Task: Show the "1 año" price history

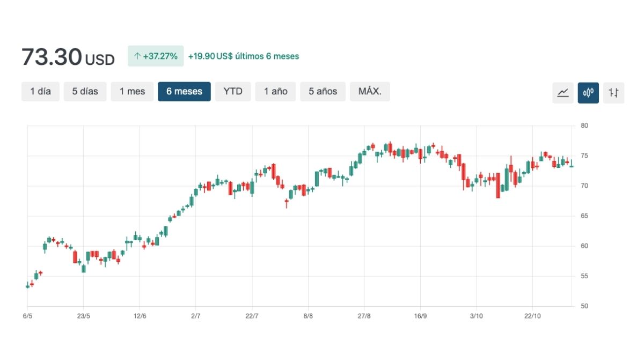Action: pos(275,91)
